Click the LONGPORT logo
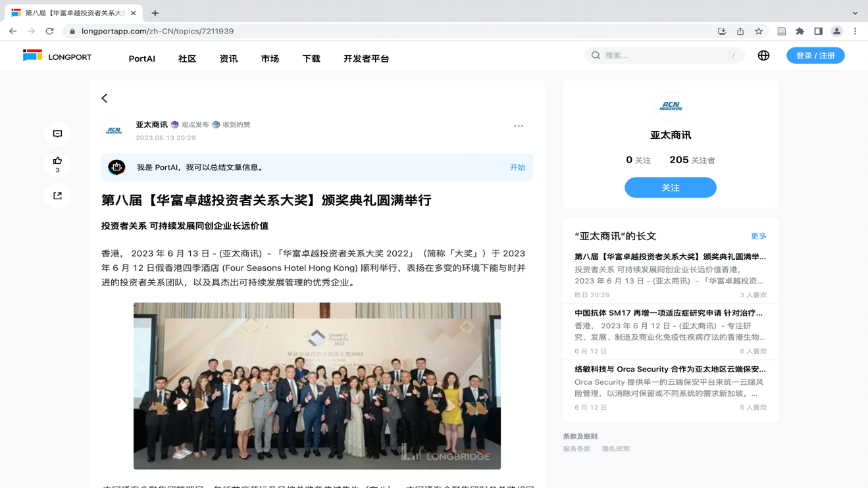Image resolution: width=868 pixels, height=488 pixels. coord(57,57)
